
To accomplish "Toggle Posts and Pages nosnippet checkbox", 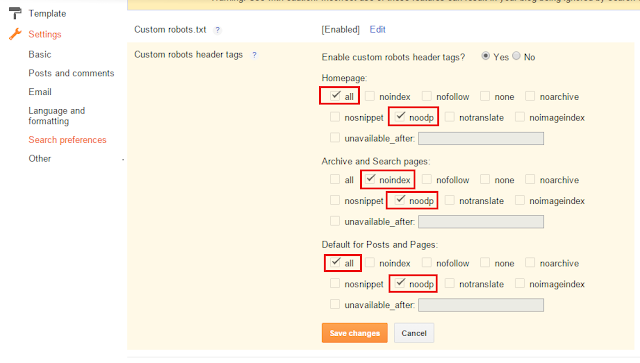I will (335, 283).
